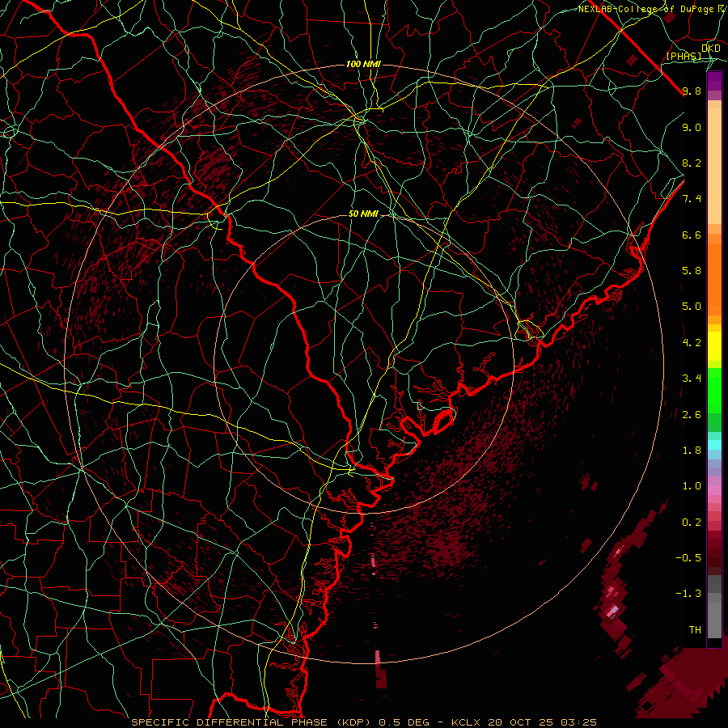Click the "0.5 DEG" elevation text in the footer
Viewport: 728px width, 728px height.
tap(404, 722)
